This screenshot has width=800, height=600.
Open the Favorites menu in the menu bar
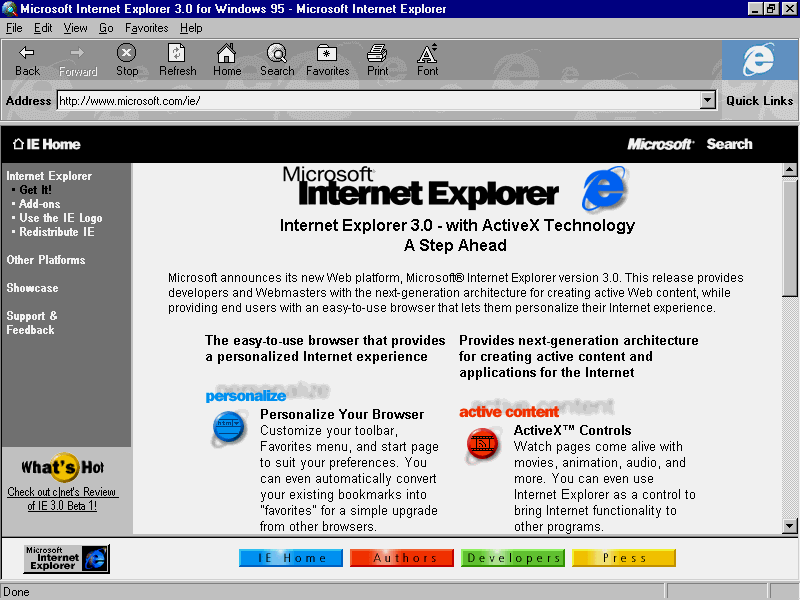coord(146,28)
